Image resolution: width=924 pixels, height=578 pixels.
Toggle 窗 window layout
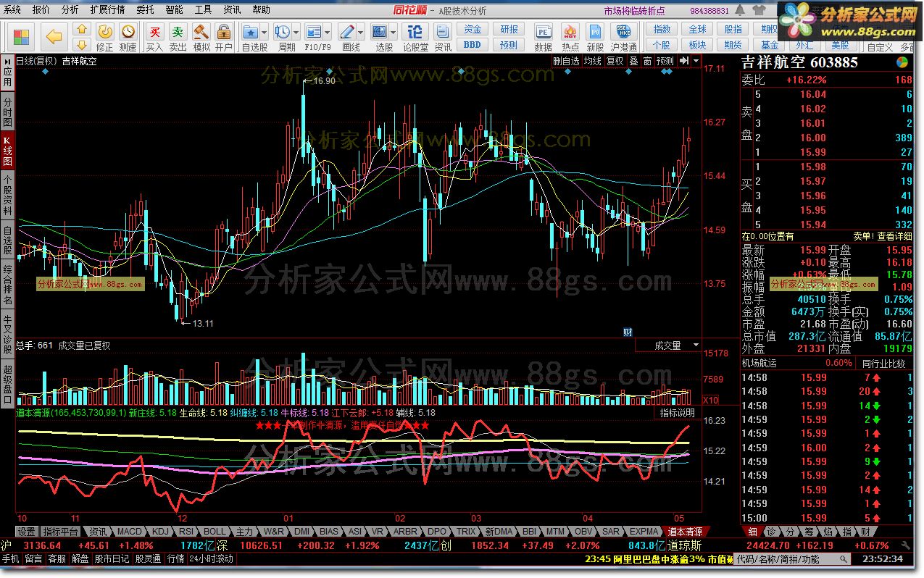[647, 62]
